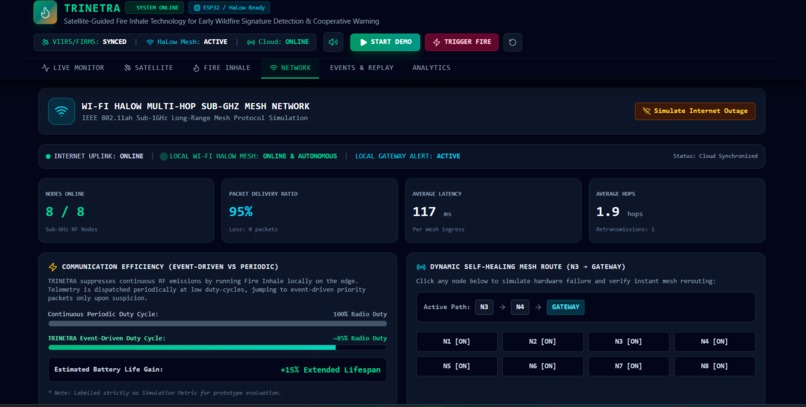Image resolution: width=806 pixels, height=407 pixels.
Task: Click the N4 chip in Active Path
Action: coord(520,307)
